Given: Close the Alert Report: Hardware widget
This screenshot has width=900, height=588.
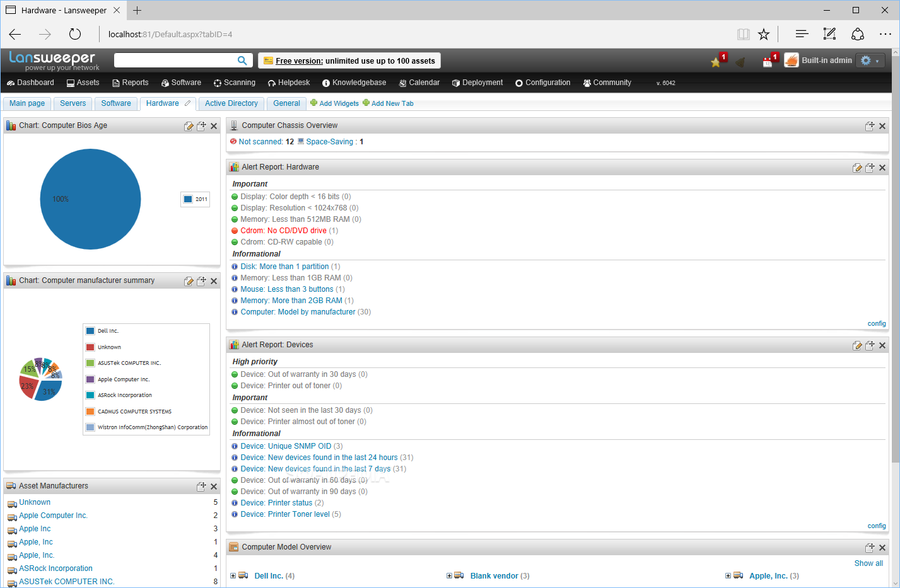Looking at the screenshot, I should tap(882, 168).
